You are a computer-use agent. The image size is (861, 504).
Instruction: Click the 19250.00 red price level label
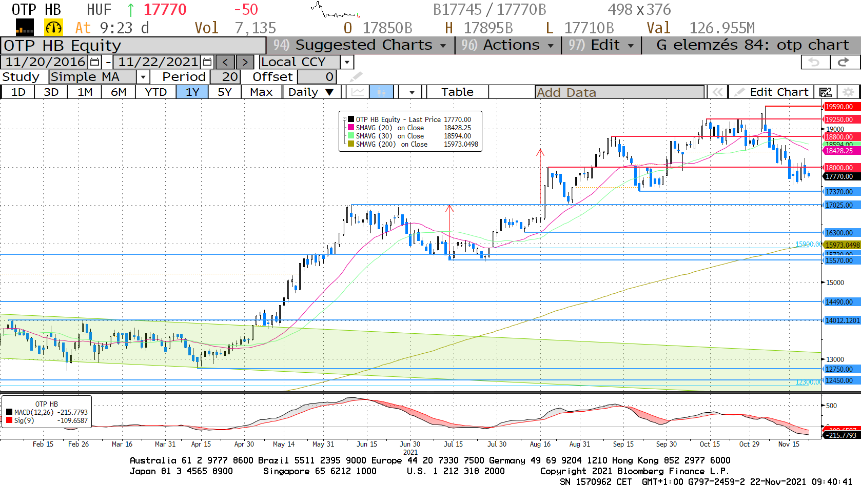pos(842,119)
